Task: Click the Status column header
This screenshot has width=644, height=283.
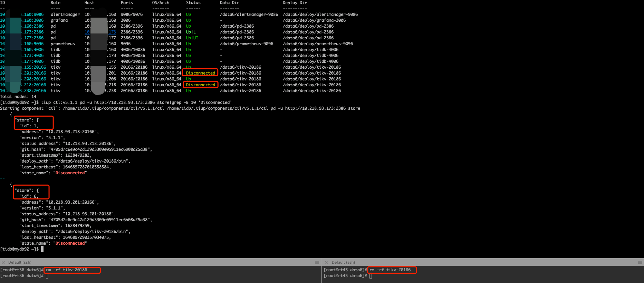Action: click(193, 3)
